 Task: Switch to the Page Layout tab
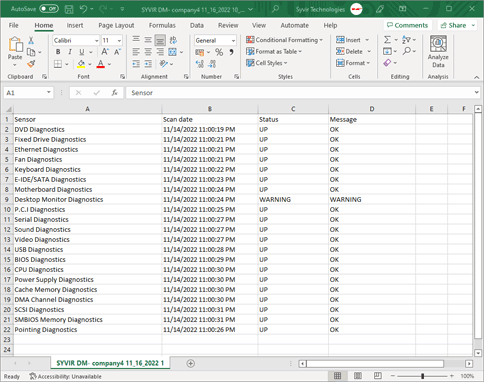point(116,25)
